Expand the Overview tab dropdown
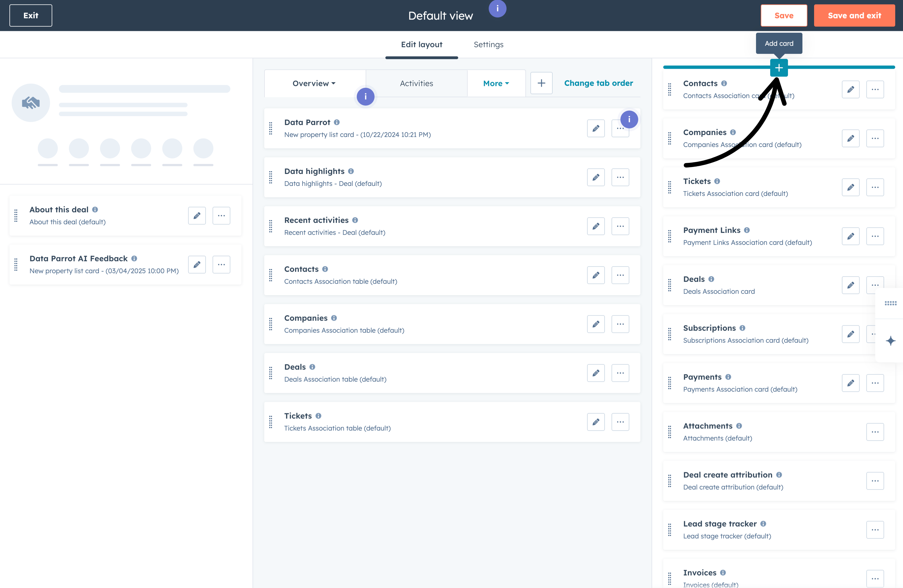Viewport: 903px width, 588px height. point(314,83)
